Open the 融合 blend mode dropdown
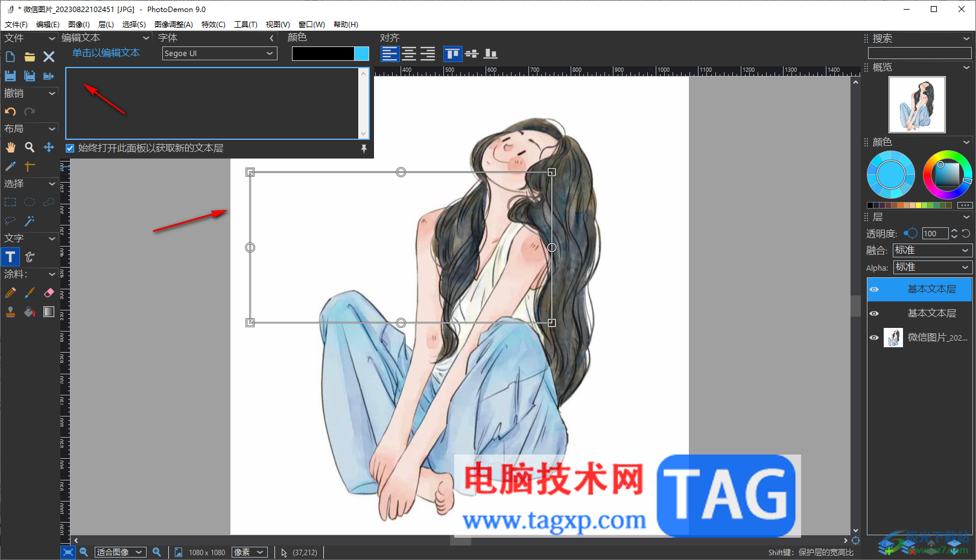The height and width of the screenshot is (560, 976). tap(932, 250)
